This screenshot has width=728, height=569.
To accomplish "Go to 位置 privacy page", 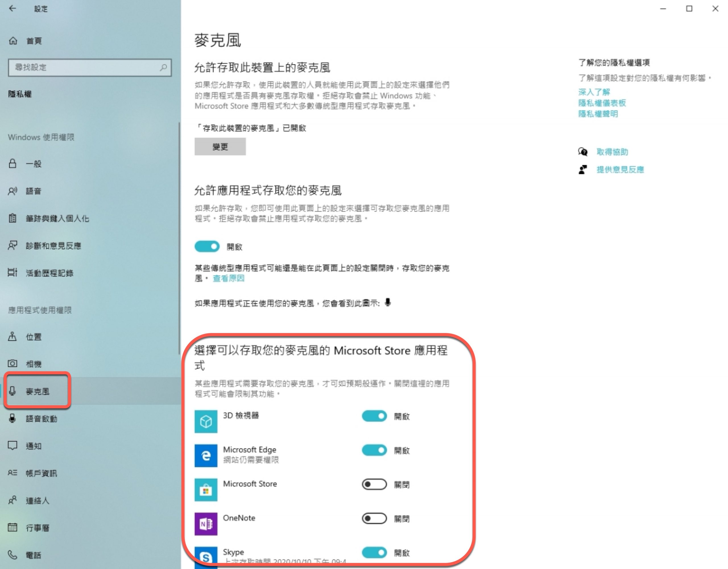I will coord(34,337).
